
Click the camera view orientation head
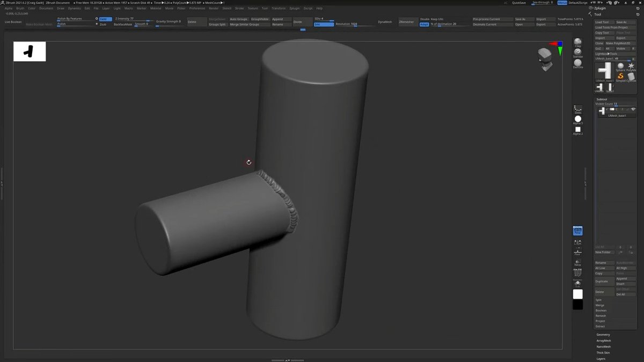tap(545, 58)
